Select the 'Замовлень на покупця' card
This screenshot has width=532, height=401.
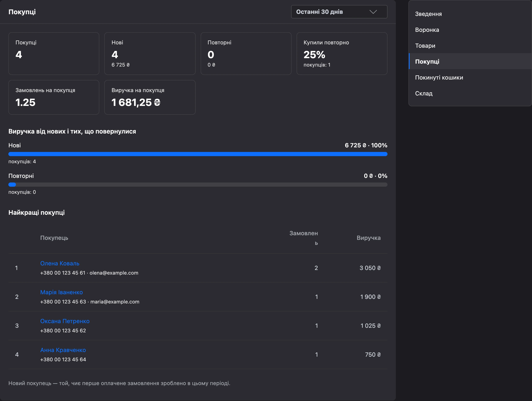54,97
